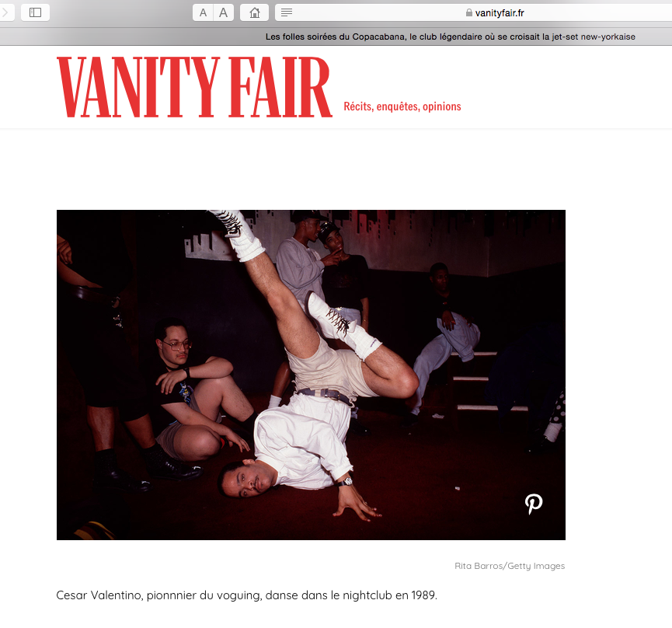Open the "Récits, enquêtes, opinions" tagline link
This screenshot has height=628, width=672.
pyautogui.click(x=402, y=106)
